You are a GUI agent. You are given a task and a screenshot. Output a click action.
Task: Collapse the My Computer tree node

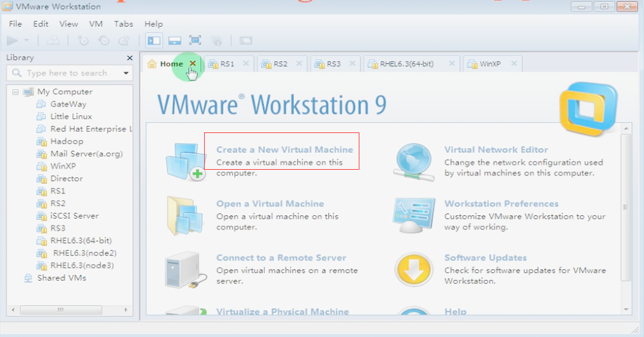click(x=15, y=92)
